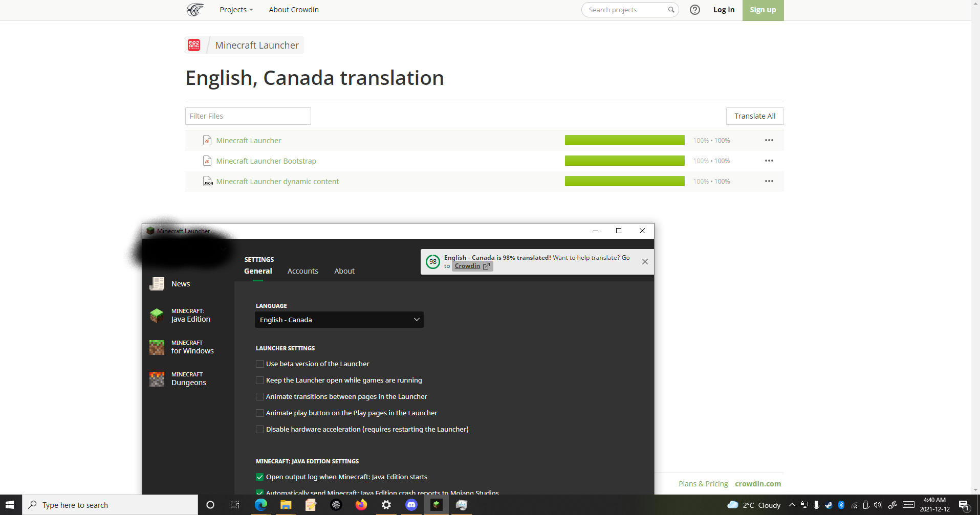Open Task View on the taskbar
Image resolution: width=980 pixels, height=515 pixels.
click(235, 505)
